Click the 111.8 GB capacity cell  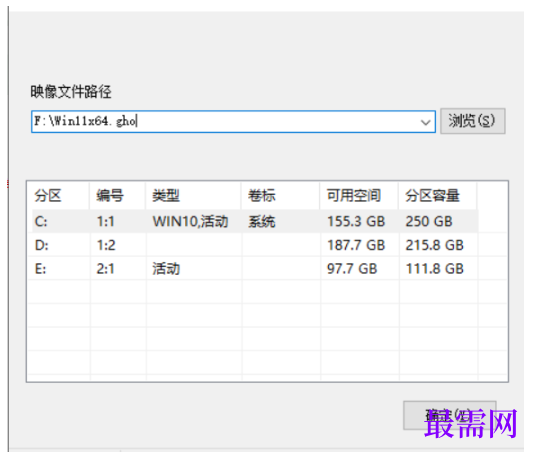click(x=434, y=269)
